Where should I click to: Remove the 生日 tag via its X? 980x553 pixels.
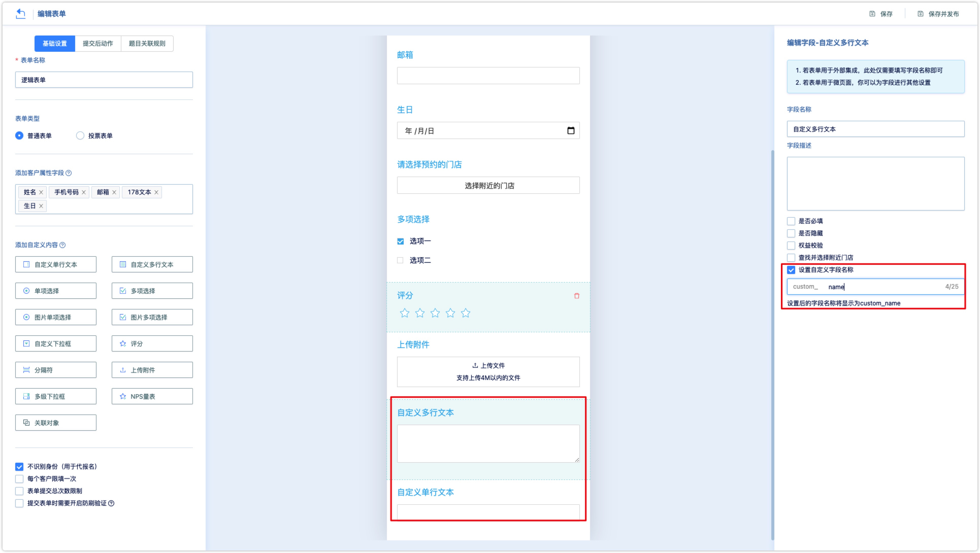pos(41,206)
